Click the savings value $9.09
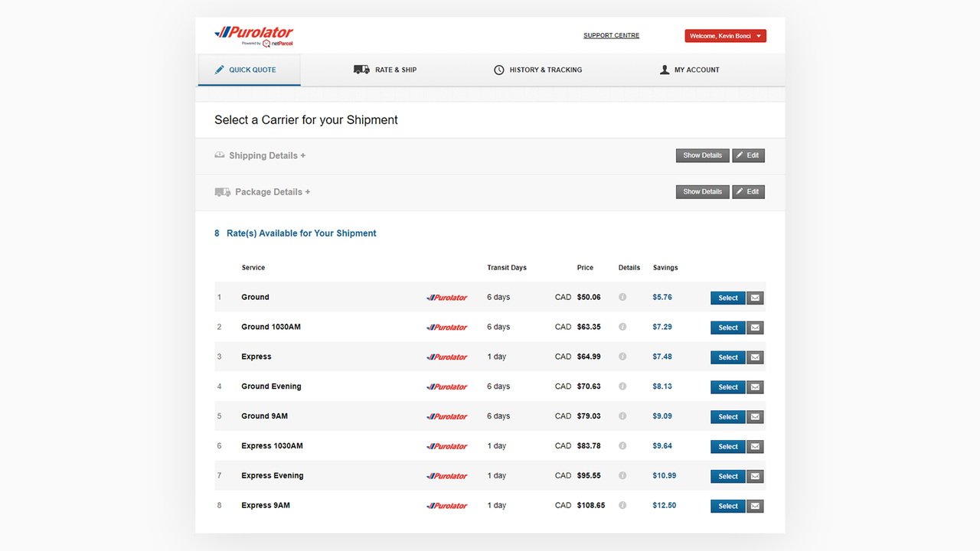The height and width of the screenshot is (551, 980). (x=662, y=416)
